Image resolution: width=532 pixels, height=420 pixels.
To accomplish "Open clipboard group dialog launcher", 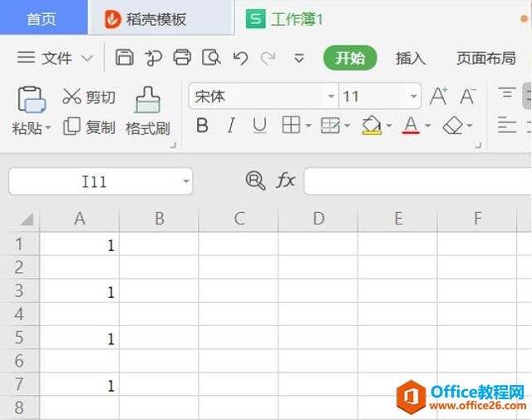I will (x=173, y=146).
